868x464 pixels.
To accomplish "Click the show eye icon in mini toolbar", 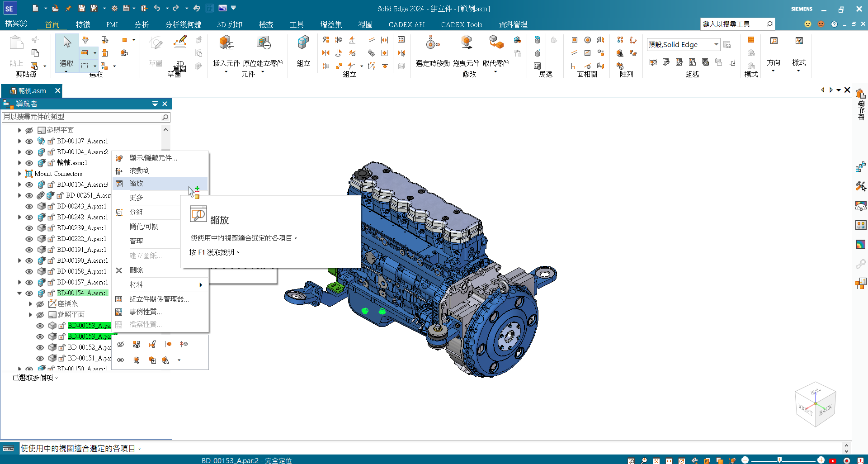I will tap(120, 360).
